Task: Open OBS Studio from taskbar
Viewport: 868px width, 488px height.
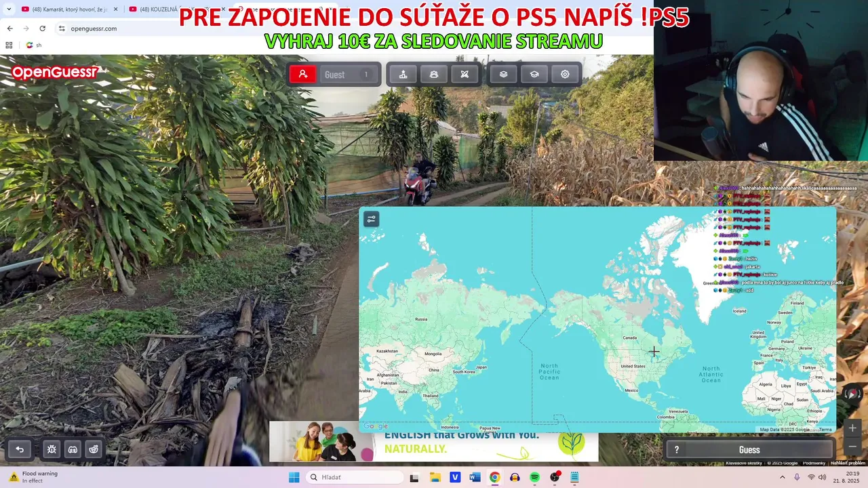Action: click(555, 477)
